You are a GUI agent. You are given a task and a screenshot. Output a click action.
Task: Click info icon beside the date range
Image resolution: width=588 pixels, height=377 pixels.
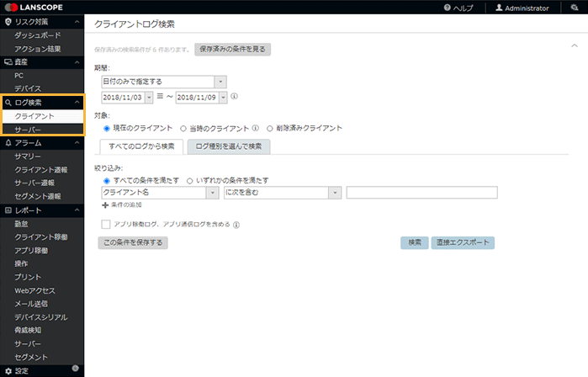(x=234, y=97)
